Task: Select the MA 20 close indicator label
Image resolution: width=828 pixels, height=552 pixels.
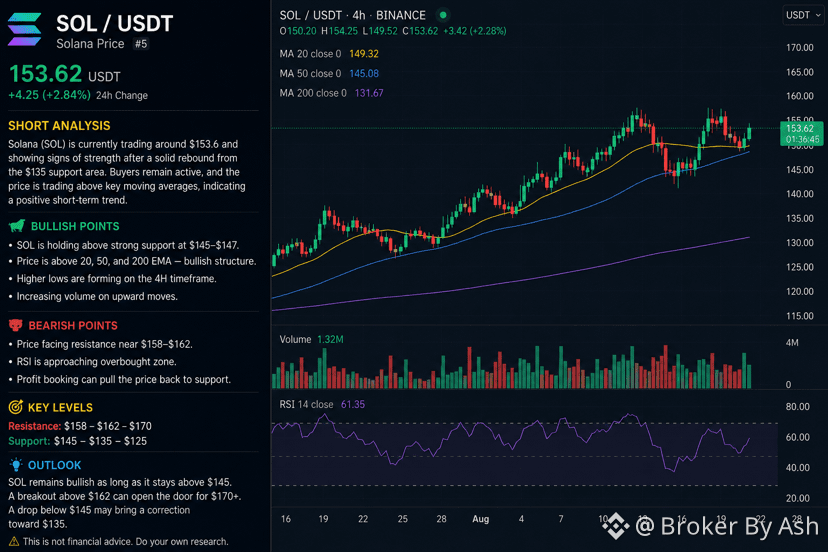Action: [310, 54]
